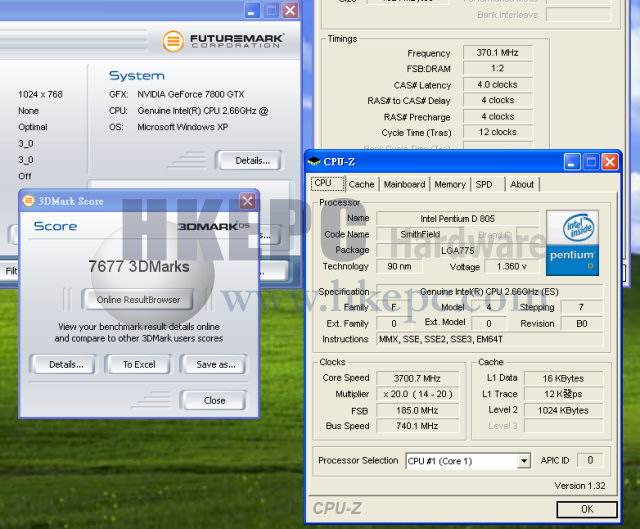Minimize the 3DMark05 main window
640x529 pixels.
252,10
